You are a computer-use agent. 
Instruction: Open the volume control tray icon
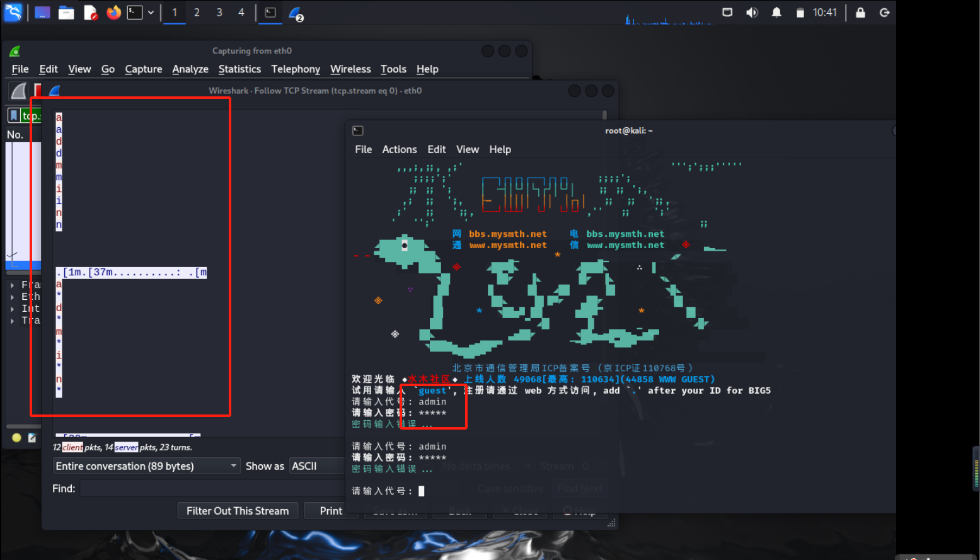click(752, 13)
